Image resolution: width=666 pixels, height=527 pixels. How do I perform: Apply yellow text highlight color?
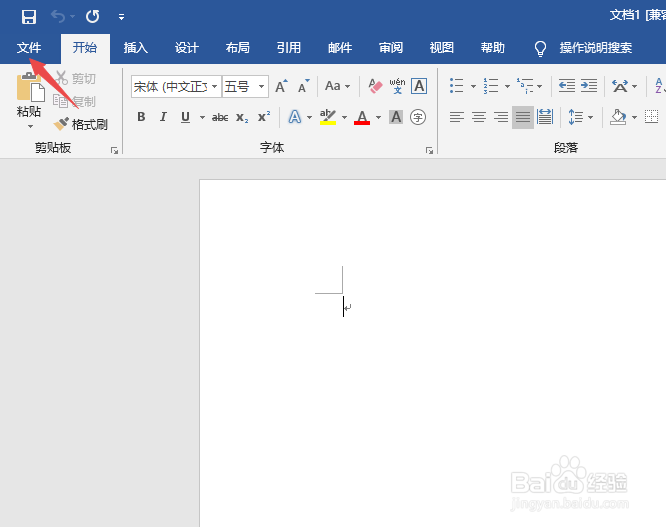click(327, 117)
